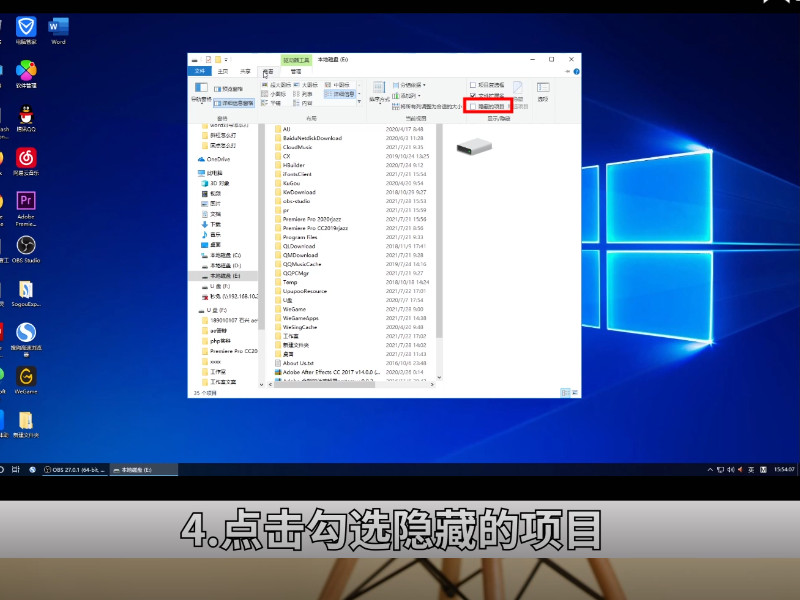Select content layout option
This screenshot has width=800, height=600.
point(303,103)
